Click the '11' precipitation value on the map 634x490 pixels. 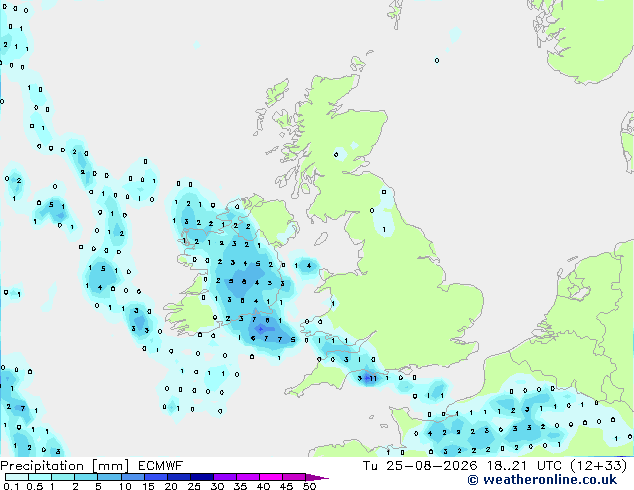[x=373, y=378]
